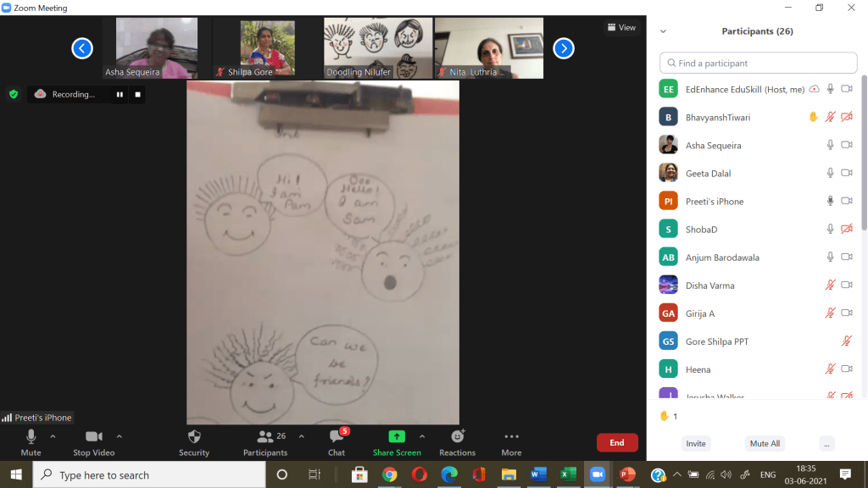Collapse the Participants panel chevron
The width and height of the screenshot is (868, 488).
[x=663, y=31]
